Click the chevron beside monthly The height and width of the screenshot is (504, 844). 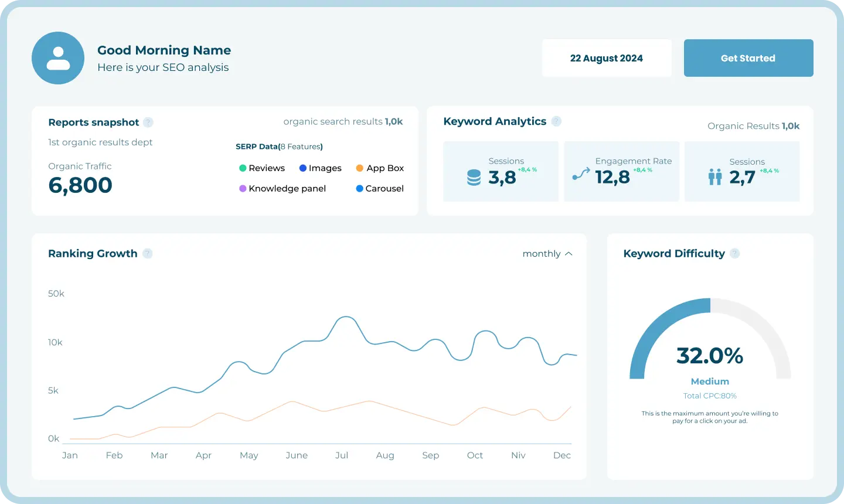[x=568, y=254]
